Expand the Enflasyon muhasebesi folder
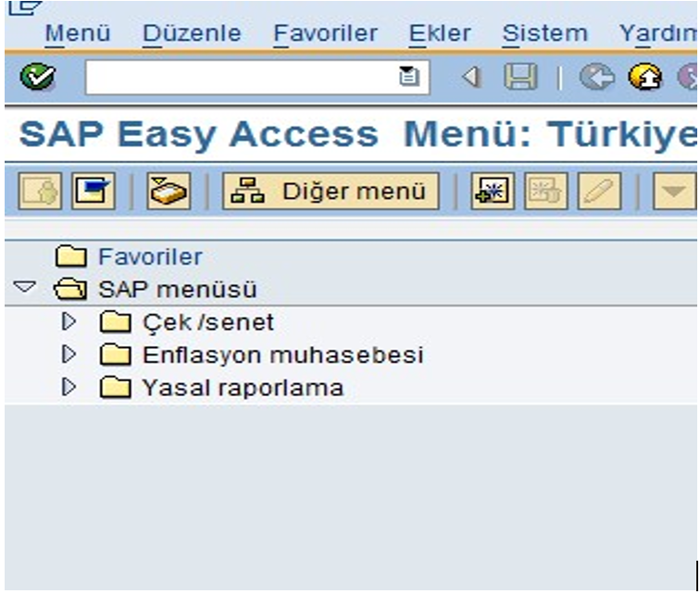 (69, 354)
